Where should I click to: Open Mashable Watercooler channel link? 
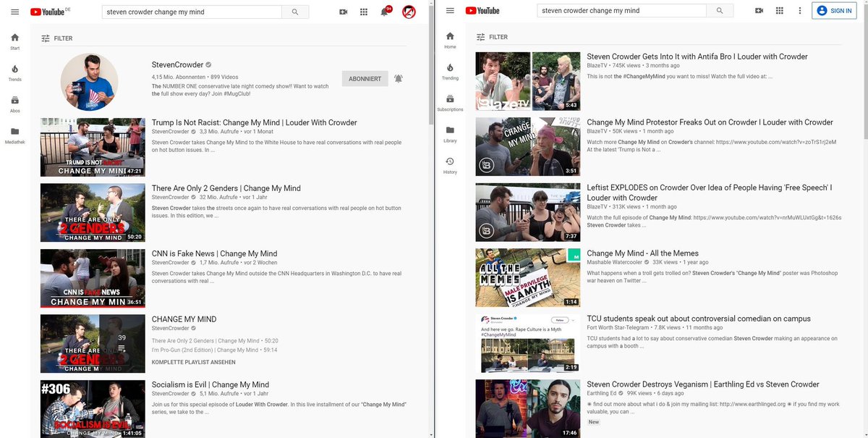click(x=615, y=262)
